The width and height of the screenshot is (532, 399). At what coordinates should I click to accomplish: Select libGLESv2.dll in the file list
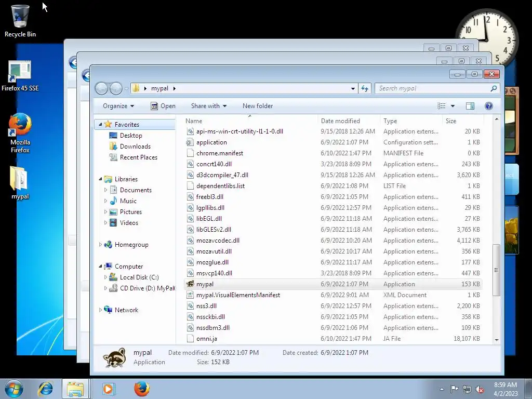pos(333,229)
